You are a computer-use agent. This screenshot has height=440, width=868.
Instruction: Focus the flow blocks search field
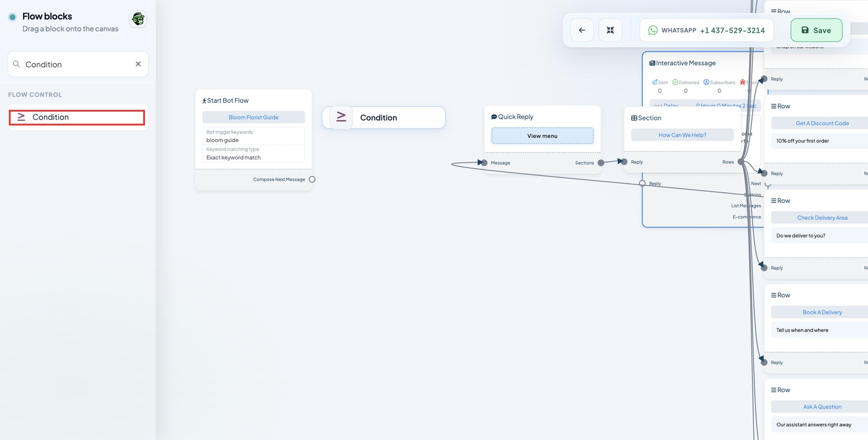tap(77, 64)
